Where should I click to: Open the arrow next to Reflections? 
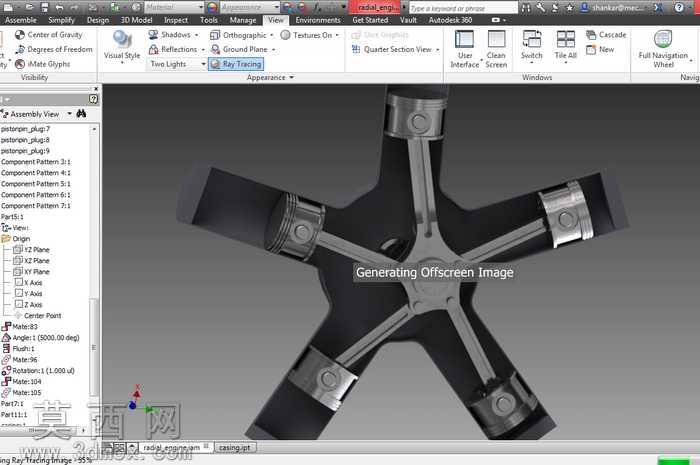tap(203, 50)
